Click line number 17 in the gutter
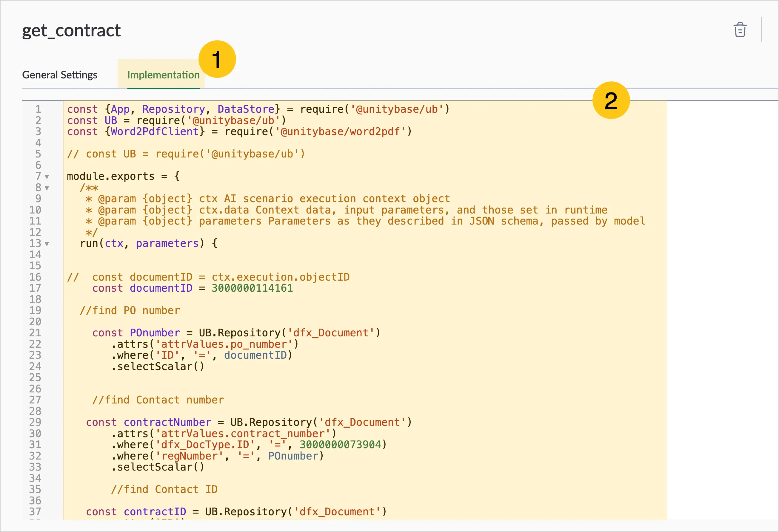The image size is (779, 532). click(x=35, y=288)
